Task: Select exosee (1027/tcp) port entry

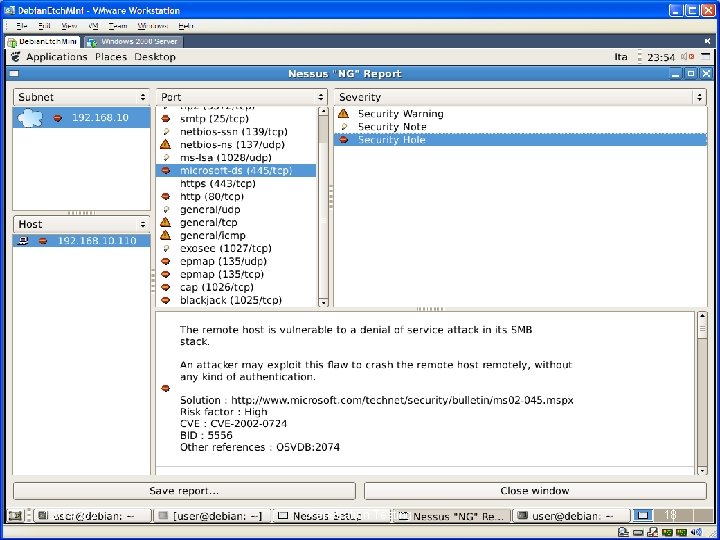Action: click(x=236, y=248)
